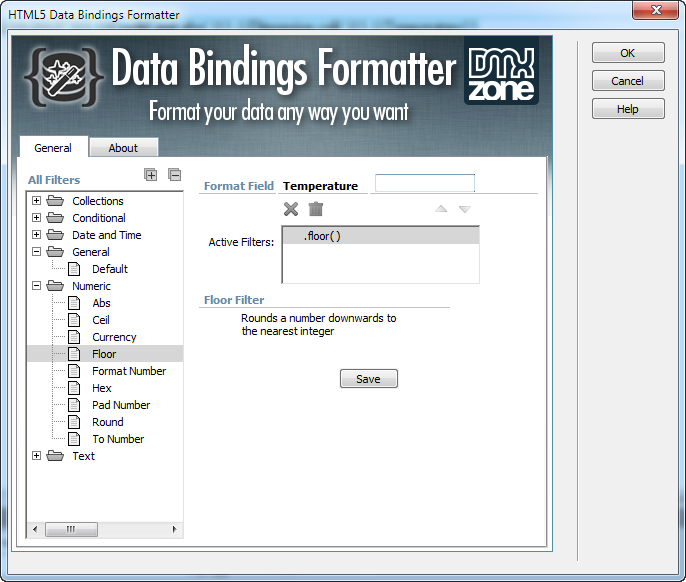Click the Ceil filter document icon
This screenshot has height=582, width=686.
tap(74, 320)
